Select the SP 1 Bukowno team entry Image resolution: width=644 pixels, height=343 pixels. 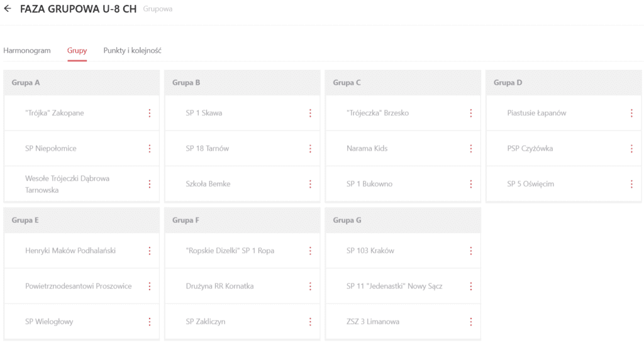[x=369, y=184]
